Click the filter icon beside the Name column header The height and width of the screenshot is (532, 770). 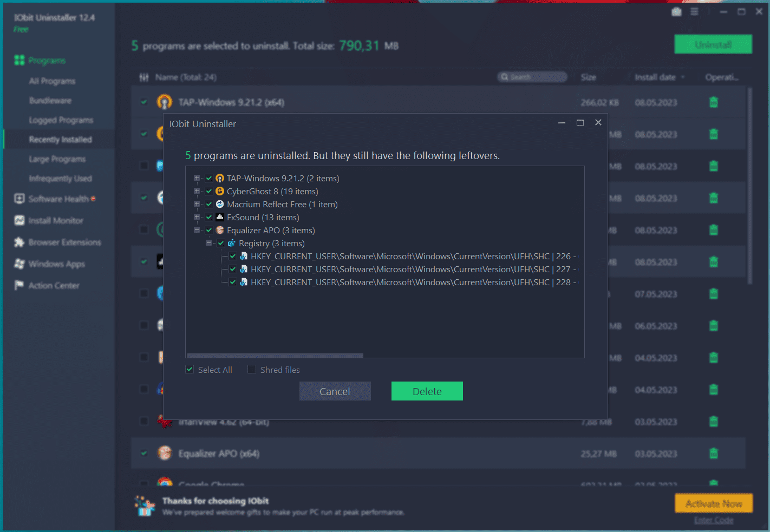pyautogui.click(x=144, y=77)
